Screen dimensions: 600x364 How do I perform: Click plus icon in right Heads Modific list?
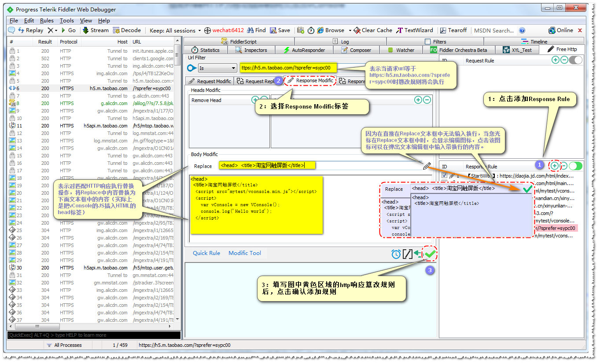pyautogui.click(x=418, y=100)
